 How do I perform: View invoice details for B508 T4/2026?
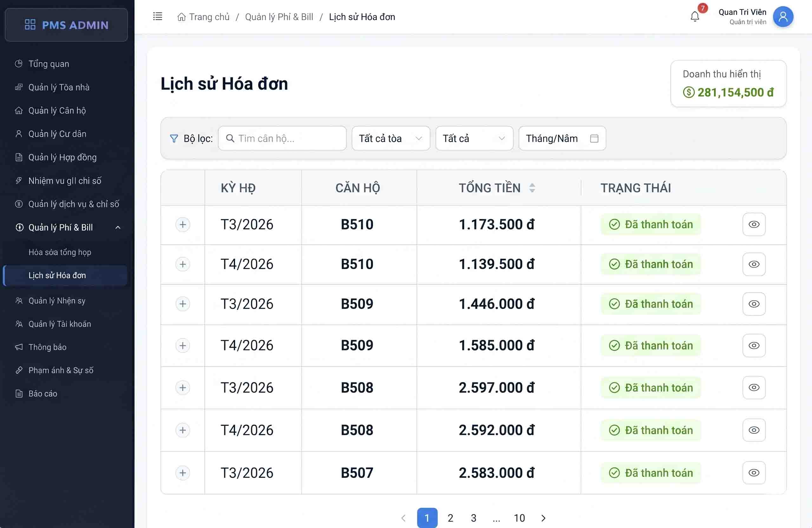[754, 430]
